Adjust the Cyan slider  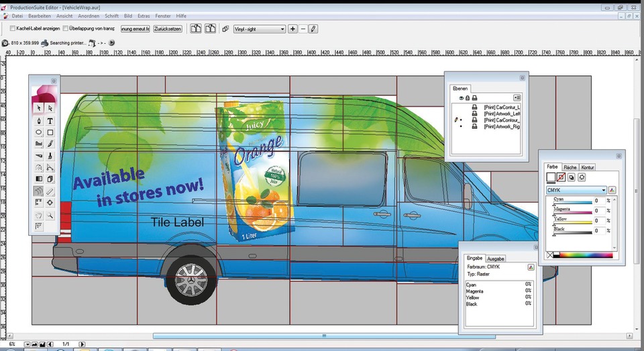click(572, 202)
